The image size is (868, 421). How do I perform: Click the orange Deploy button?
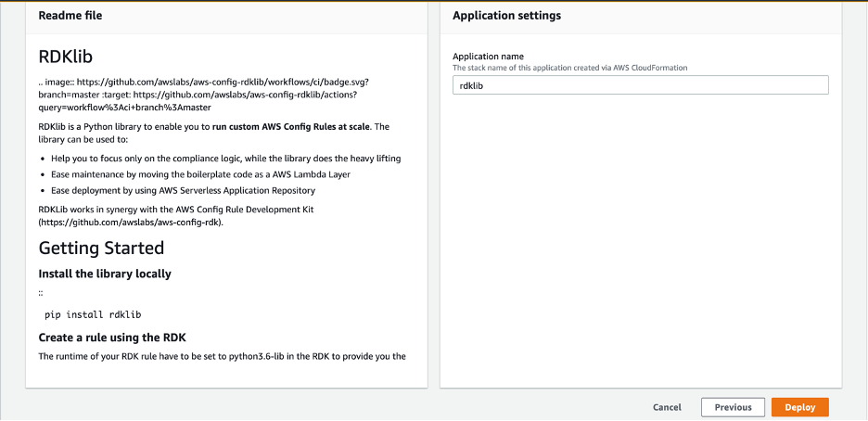pos(800,407)
